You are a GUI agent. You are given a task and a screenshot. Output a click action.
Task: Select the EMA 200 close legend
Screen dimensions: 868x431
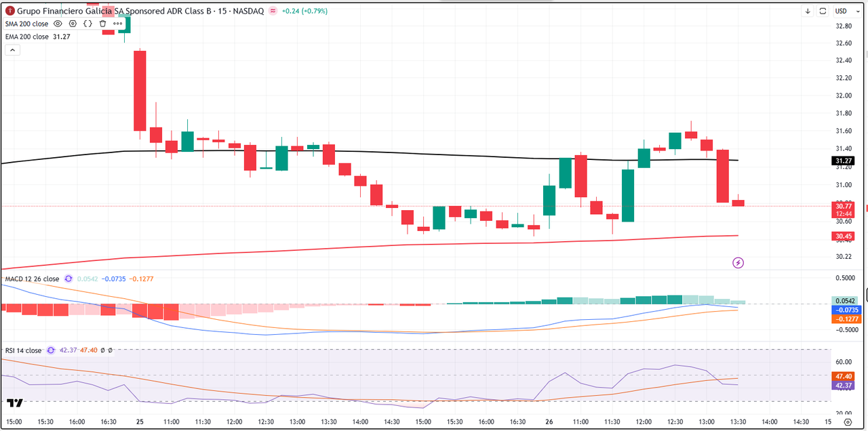pyautogui.click(x=26, y=37)
